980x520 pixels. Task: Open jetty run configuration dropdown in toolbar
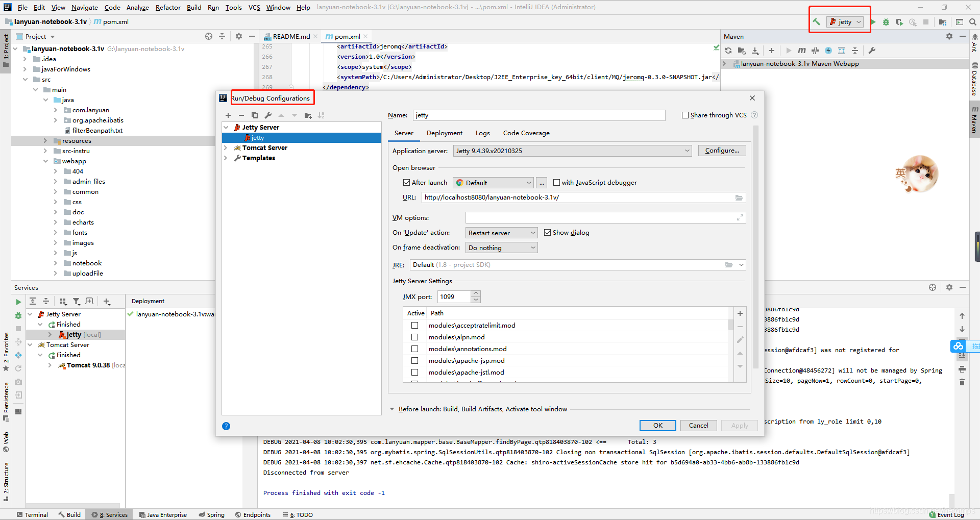point(845,22)
